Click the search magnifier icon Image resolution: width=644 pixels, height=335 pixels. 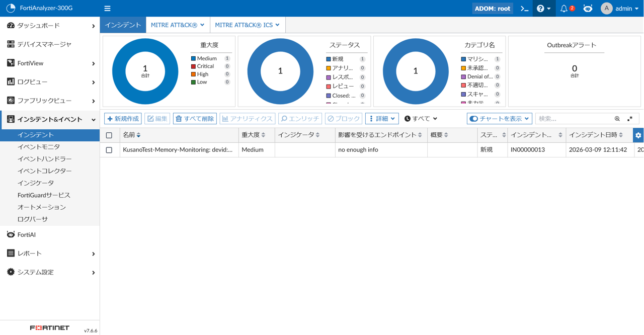coord(617,119)
